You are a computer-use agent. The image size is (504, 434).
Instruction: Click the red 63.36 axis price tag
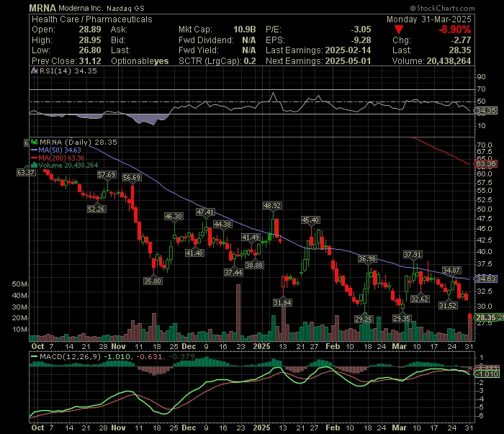pos(486,164)
